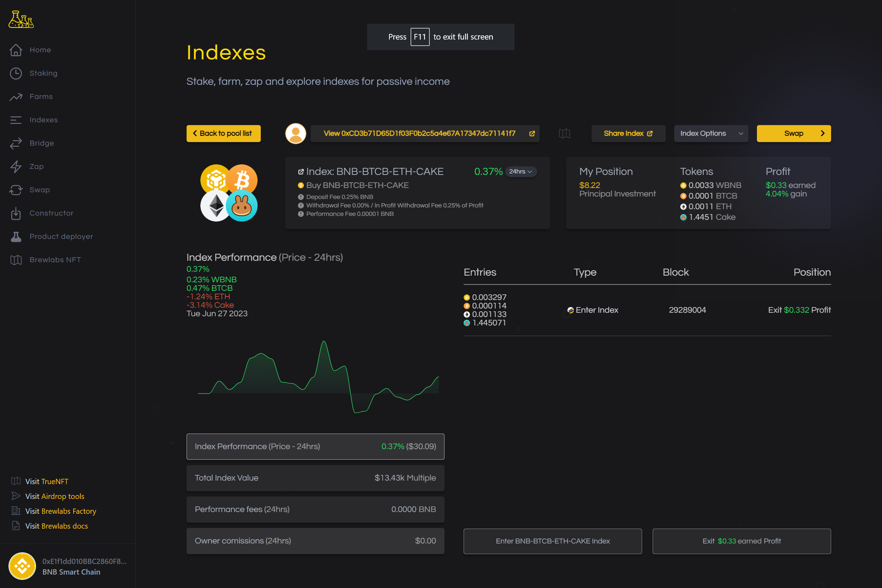Click the Zap menu label
Image resolution: width=882 pixels, height=588 pixels.
[37, 166]
